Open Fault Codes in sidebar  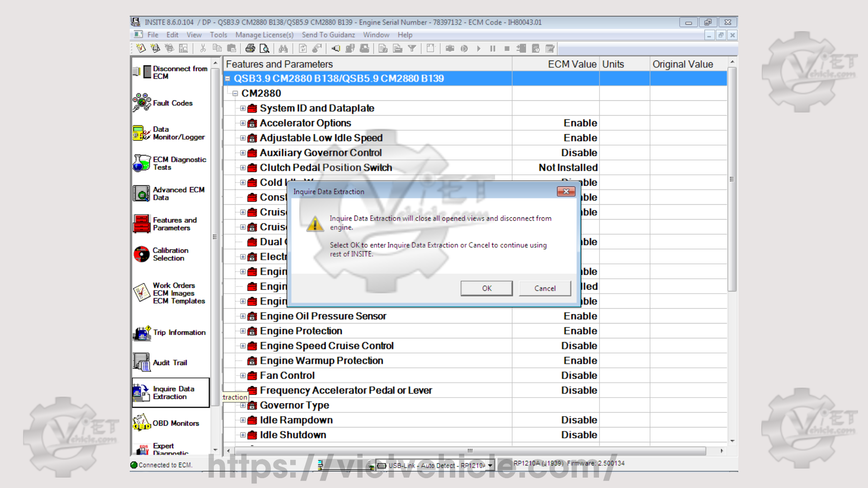[172, 103]
